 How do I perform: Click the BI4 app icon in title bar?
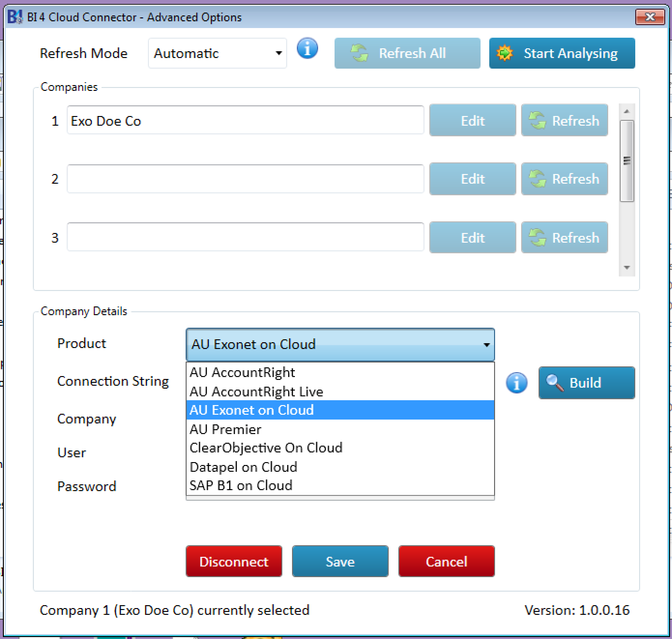[x=15, y=17]
